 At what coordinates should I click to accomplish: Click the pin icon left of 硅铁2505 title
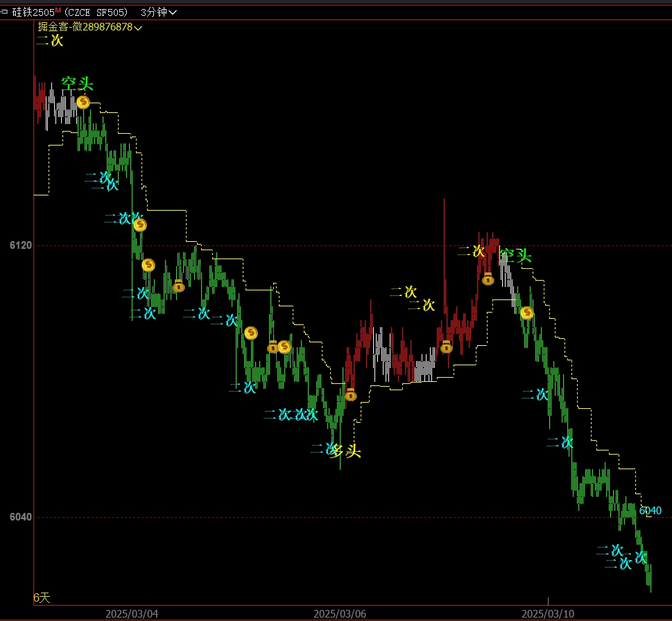[x=5, y=12]
